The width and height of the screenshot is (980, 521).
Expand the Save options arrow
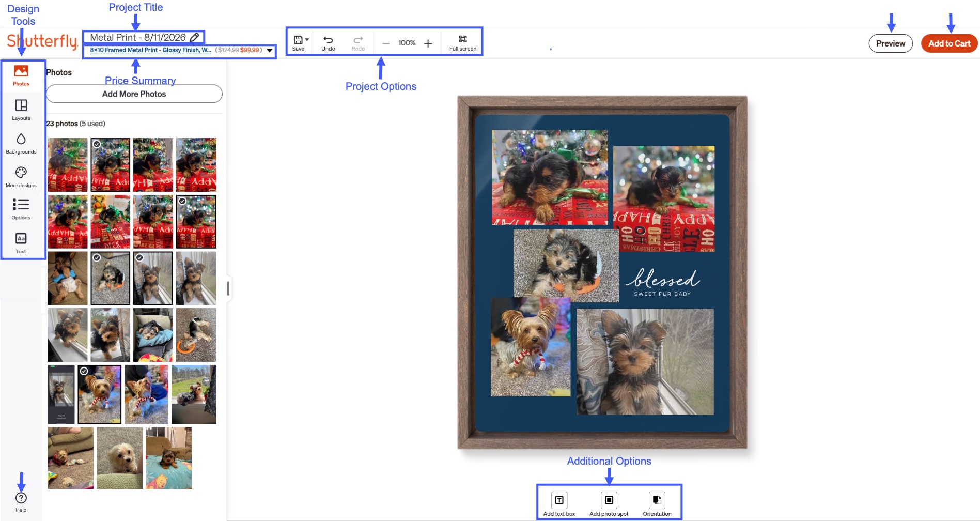307,40
